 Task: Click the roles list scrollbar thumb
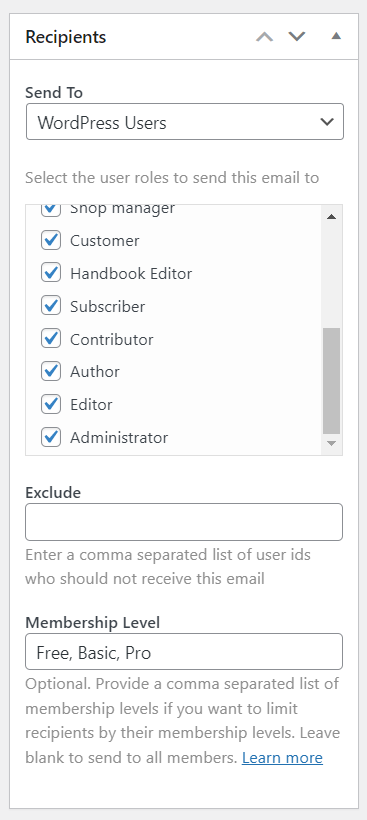click(x=331, y=381)
